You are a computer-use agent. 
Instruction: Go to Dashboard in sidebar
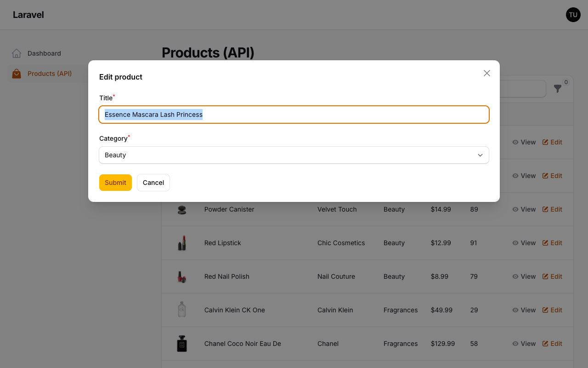44,53
